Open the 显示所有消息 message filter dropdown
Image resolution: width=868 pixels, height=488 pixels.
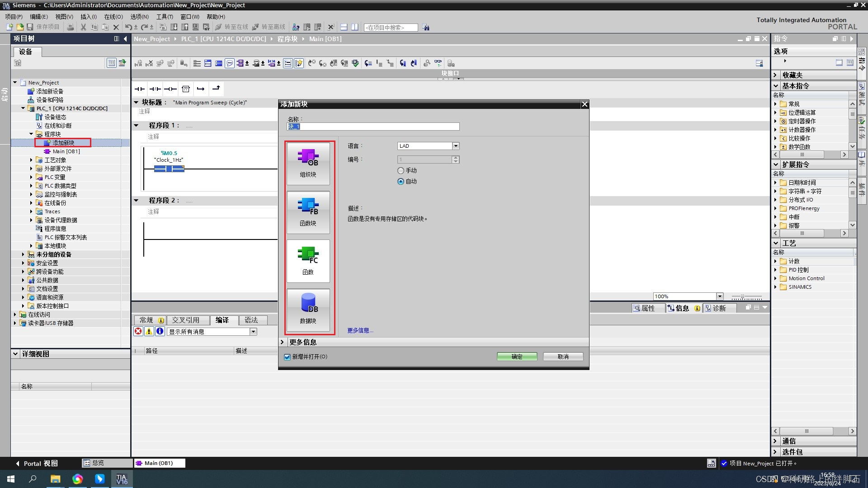[253, 332]
